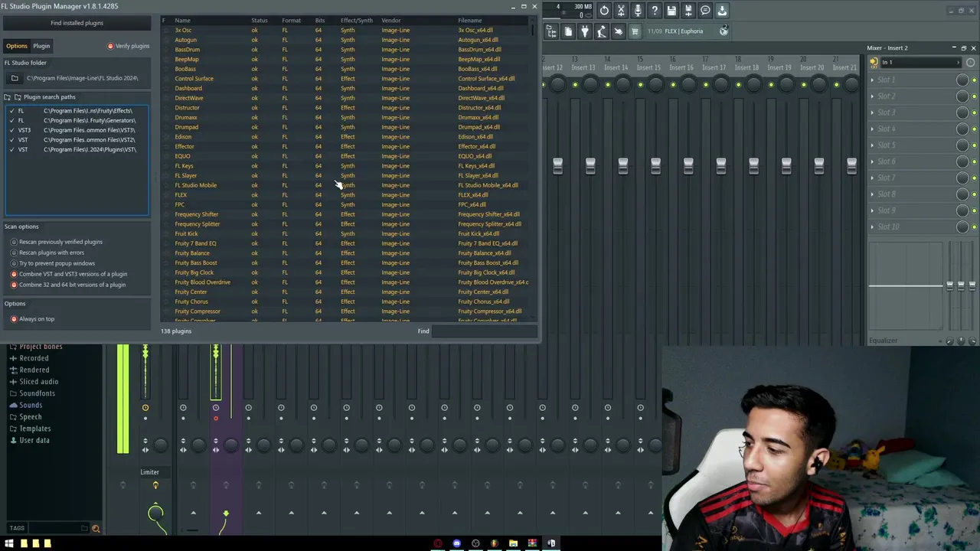Image resolution: width=980 pixels, height=551 pixels.
Task: Open the plugin picker plug icon
Action: click(585, 31)
